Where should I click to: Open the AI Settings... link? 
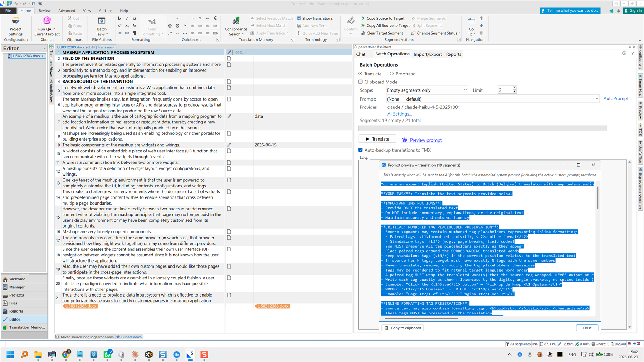pyautogui.click(x=400, y=114)
